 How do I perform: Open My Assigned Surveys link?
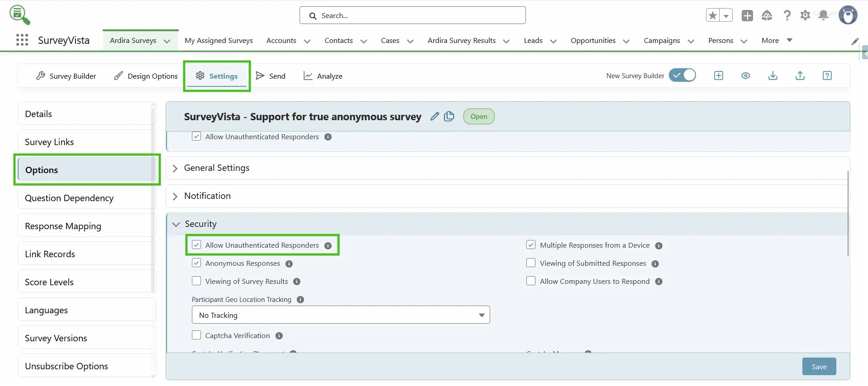coord(219,41)
